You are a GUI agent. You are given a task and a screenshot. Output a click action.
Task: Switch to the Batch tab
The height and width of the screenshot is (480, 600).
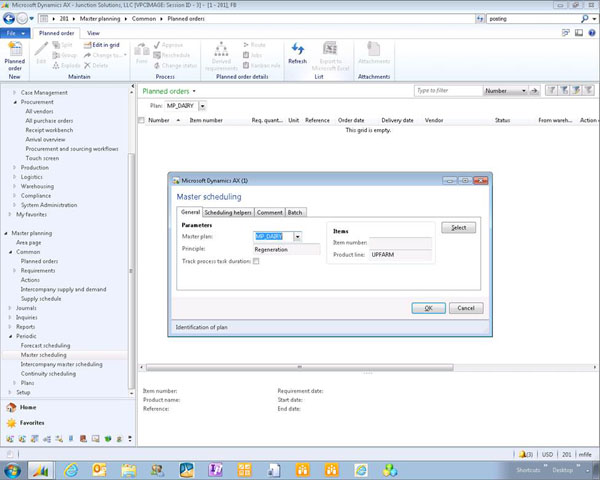295,212
